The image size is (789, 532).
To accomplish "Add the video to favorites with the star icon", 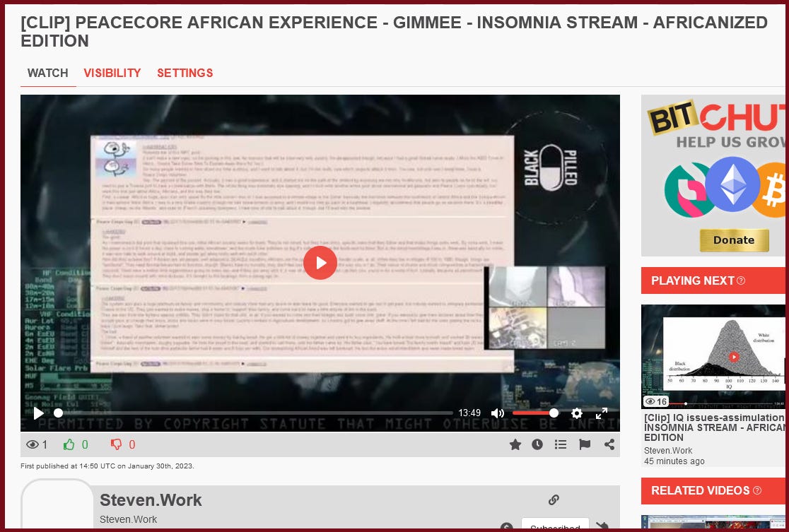I will click(515, 444).
